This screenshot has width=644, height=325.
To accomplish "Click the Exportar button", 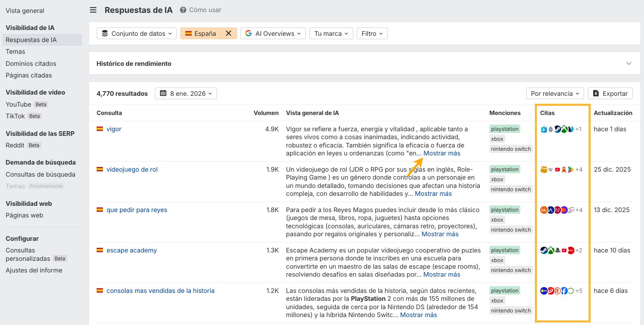I will [x=610, y=94].
